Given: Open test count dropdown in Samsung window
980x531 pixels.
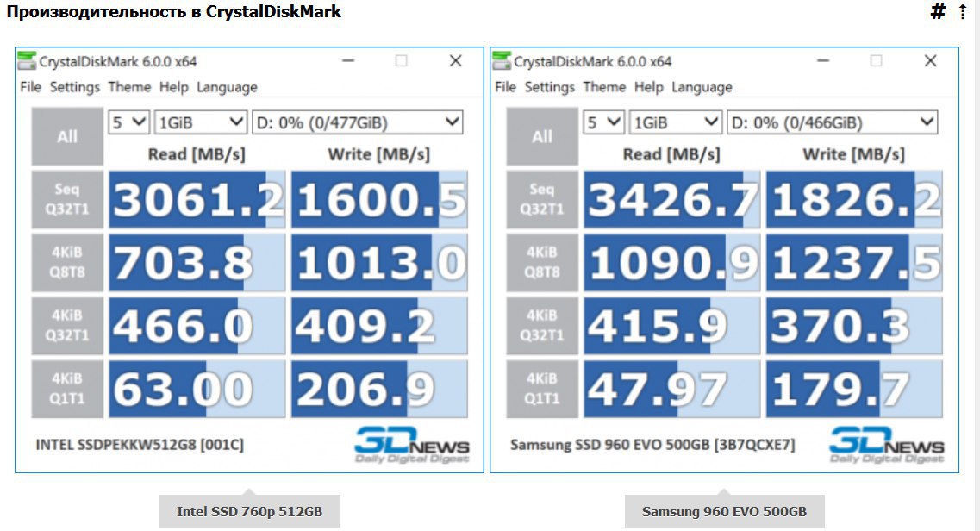Looking at the screenshot, I should tap(604, 122).
